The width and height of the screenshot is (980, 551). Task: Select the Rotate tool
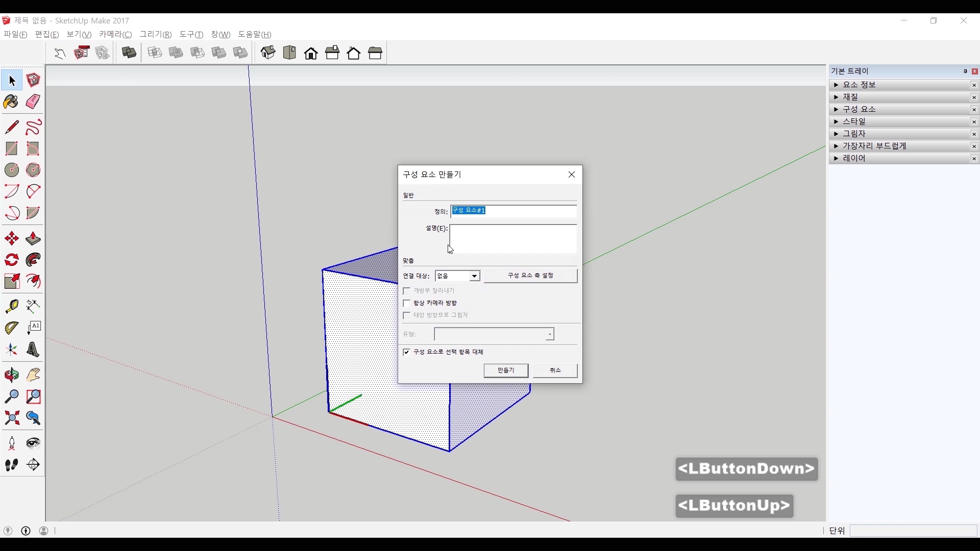pyautogui.click(x=11, y=260)
